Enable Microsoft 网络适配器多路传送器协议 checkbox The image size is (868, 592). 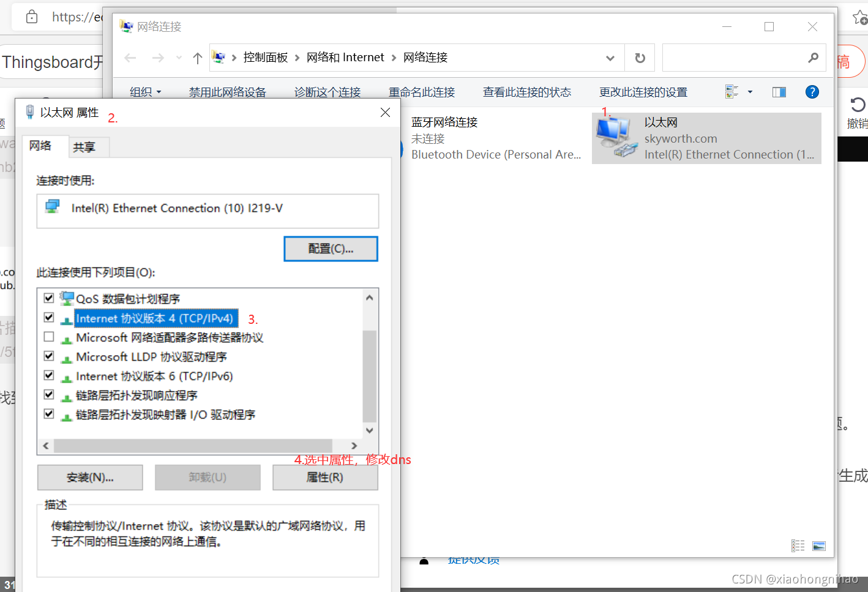(49, 337)
